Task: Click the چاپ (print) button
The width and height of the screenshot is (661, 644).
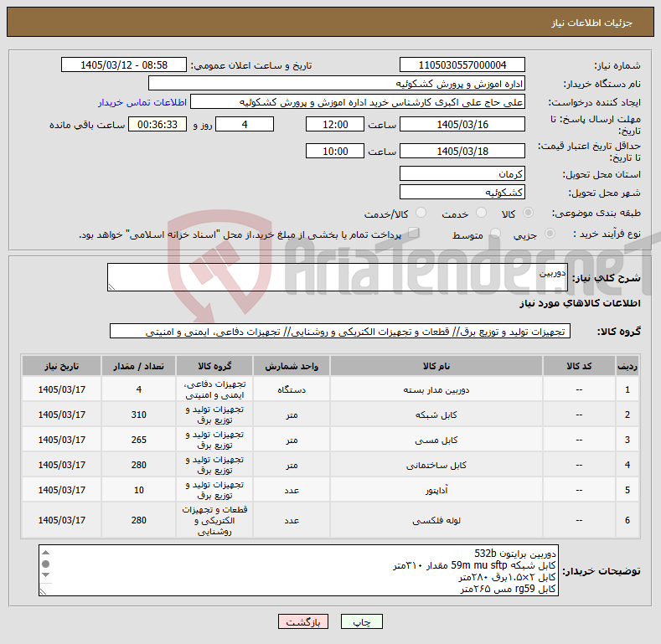Action: click(361, 621)
